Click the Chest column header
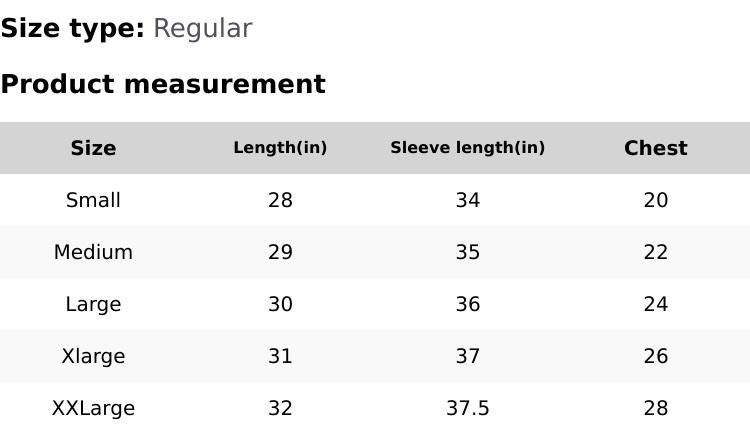This screenshot has height=434, width=750. pyautogui.click(x=655, y=148)
